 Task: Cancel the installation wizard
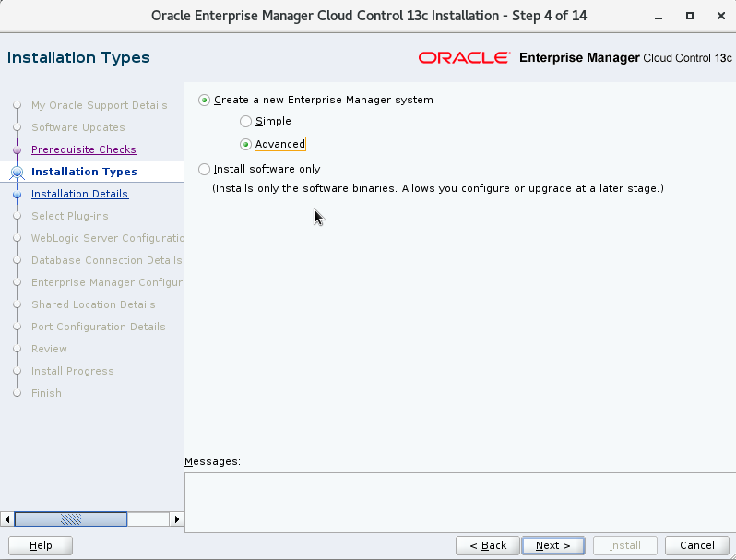tap(697, 545)
